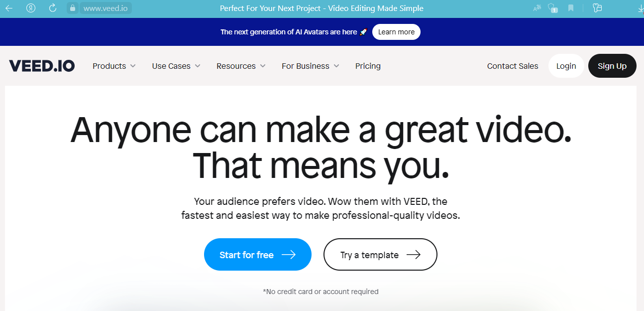644x311 pixels.
Task: Click the blue Start for free button
Action: pos(257,255)
